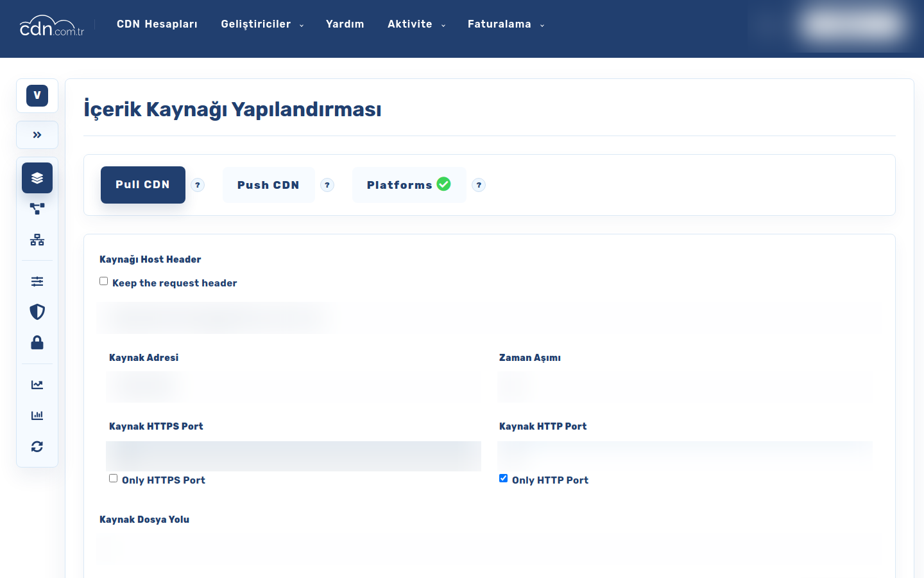
Task: Open CDN Hesapları menu item
Action: click(157, 24)
